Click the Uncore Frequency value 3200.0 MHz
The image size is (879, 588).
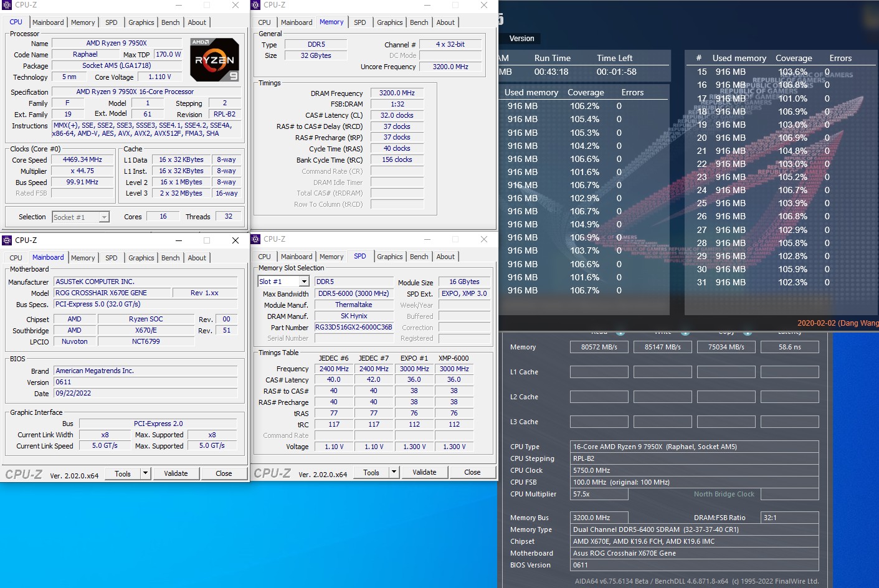pos(450,67)
